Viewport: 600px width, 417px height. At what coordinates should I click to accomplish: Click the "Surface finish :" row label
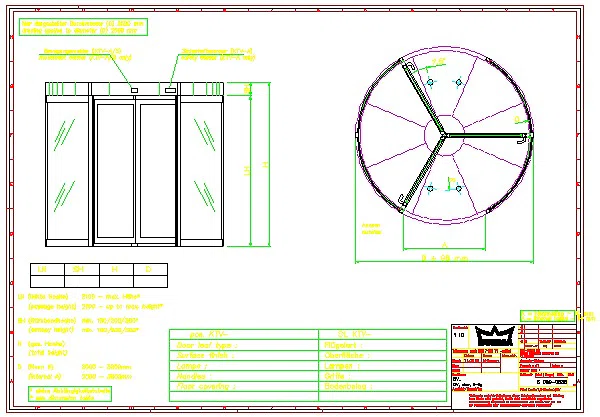[205, 355]
